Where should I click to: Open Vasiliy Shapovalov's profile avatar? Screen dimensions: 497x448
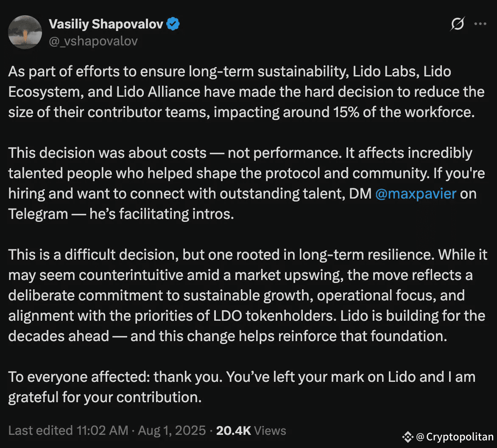coord(25,32)
